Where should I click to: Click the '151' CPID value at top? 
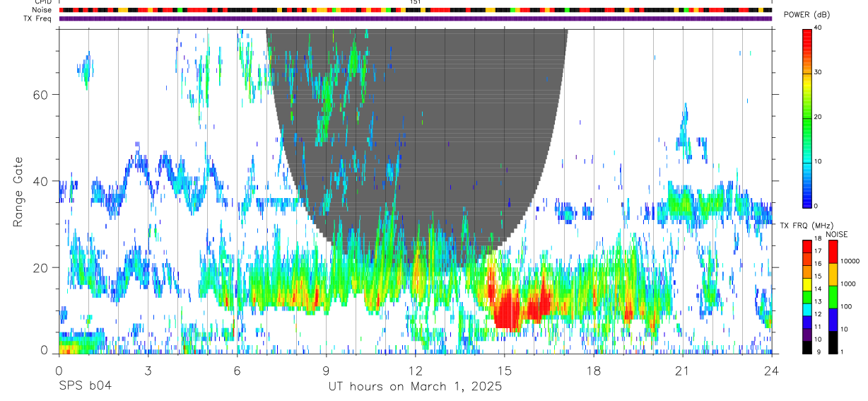pos(415,3)
